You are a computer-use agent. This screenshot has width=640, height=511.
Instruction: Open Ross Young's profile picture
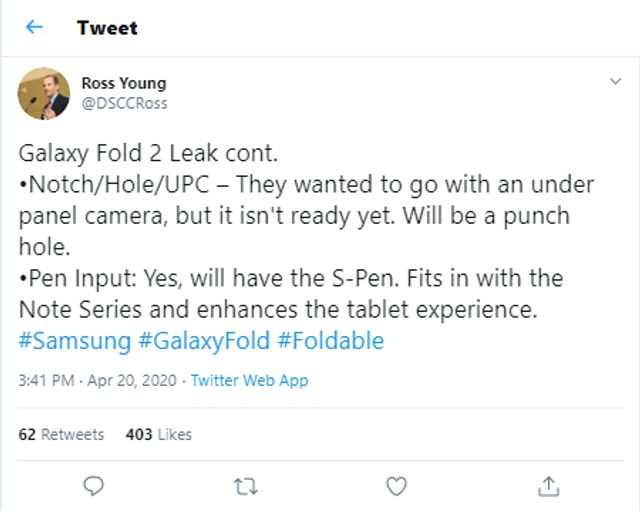pyautogui.click(x=43, y=93)
